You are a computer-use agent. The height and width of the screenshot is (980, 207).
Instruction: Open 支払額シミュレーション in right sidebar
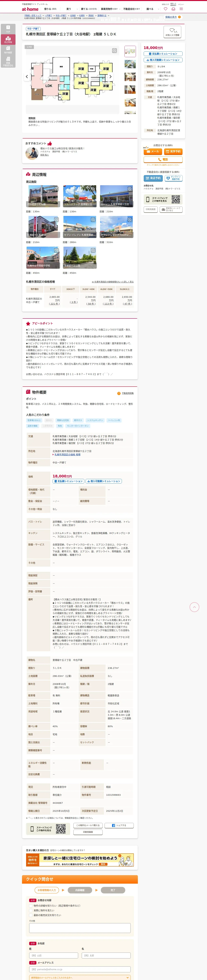coord(163,54)
